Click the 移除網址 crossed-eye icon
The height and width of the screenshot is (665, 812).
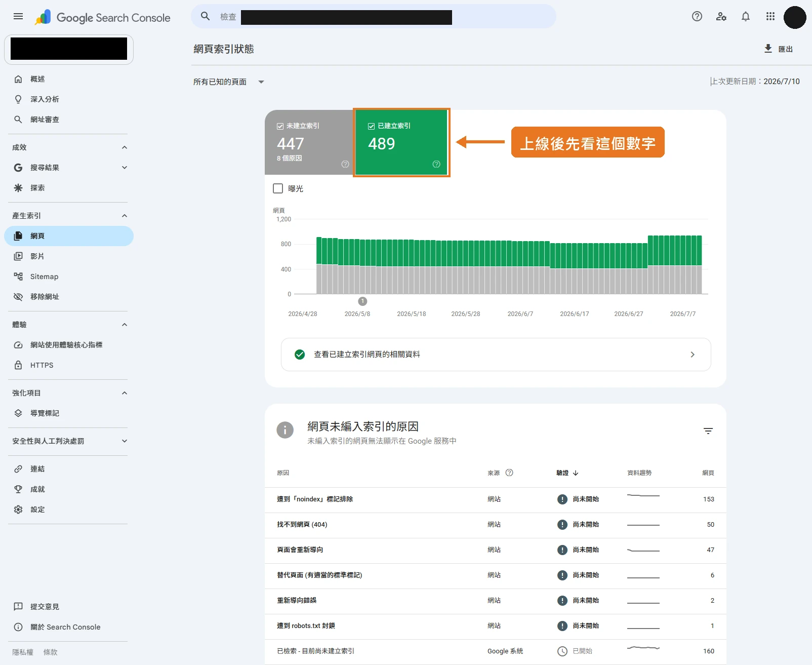(18, 297)
